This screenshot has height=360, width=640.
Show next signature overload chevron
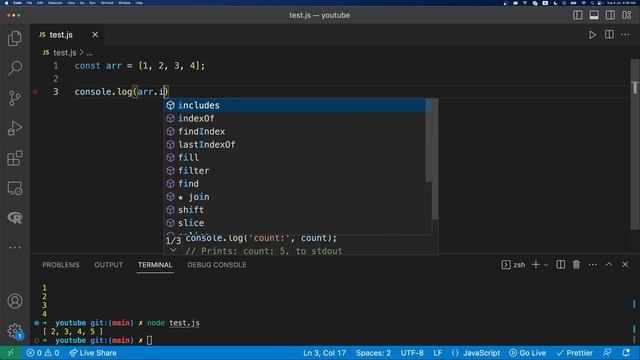[173, 250]
